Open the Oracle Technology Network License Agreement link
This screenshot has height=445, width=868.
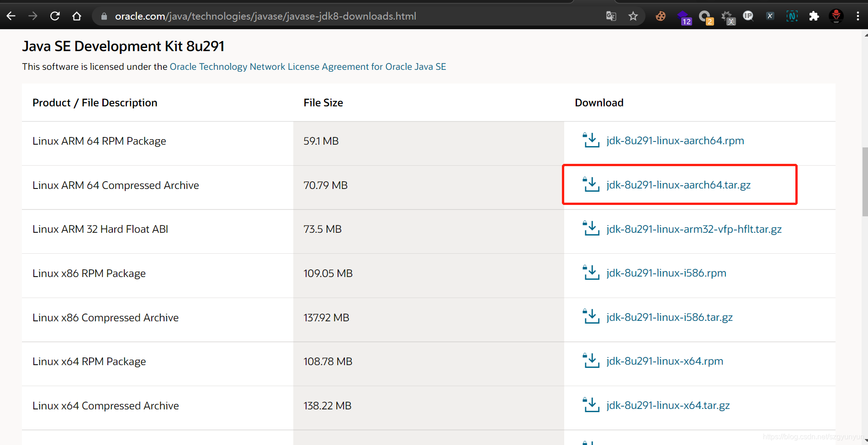[x=308, y=67]
